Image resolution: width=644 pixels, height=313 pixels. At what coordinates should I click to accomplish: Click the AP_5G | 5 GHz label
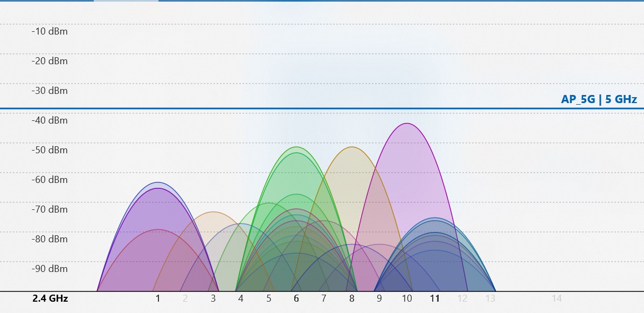(x=599, y=99)
